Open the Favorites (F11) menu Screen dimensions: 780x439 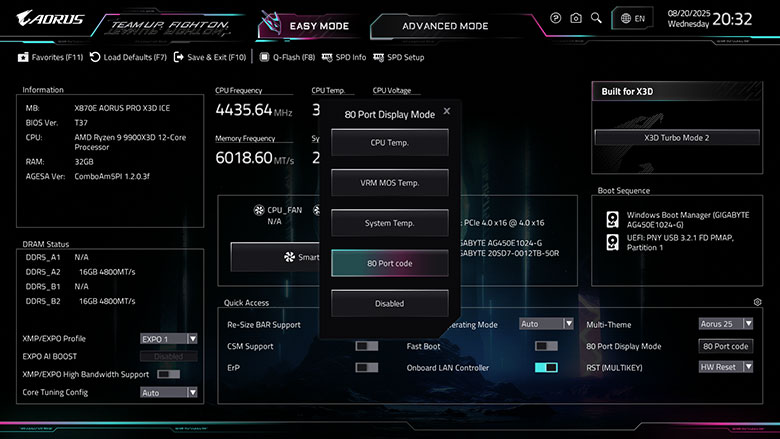coord(50,57)
